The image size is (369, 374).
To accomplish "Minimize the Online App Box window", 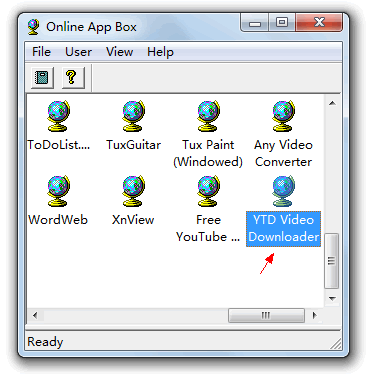I will [x=255, y=23].
